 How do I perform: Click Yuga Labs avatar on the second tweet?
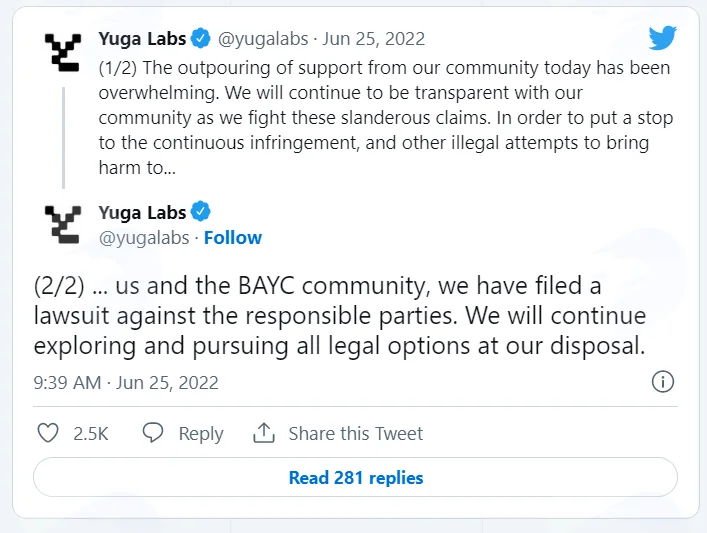pos(63,225)
